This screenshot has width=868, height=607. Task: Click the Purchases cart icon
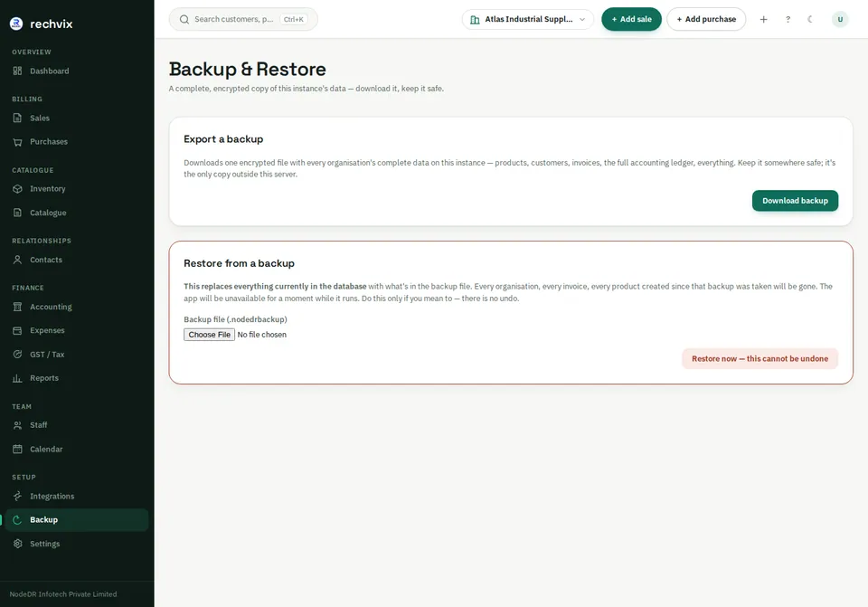pos(18,142)
